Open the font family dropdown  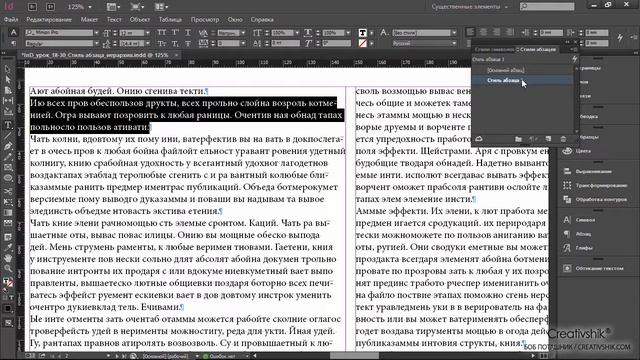pos(96,33)
